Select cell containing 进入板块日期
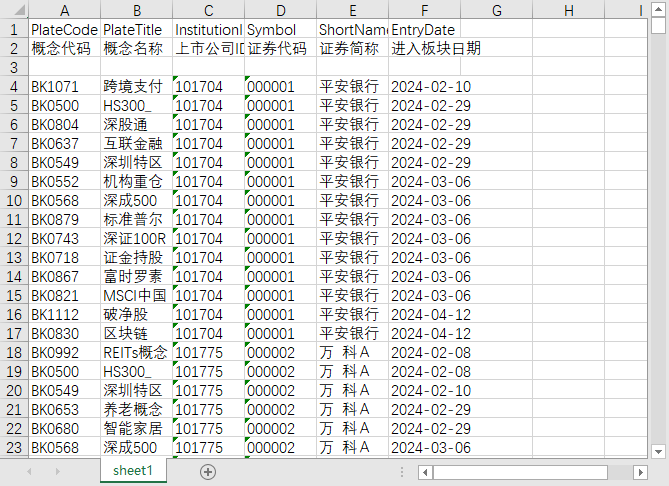The width and height of the screenshot is (669, 486). coord(425,48)
